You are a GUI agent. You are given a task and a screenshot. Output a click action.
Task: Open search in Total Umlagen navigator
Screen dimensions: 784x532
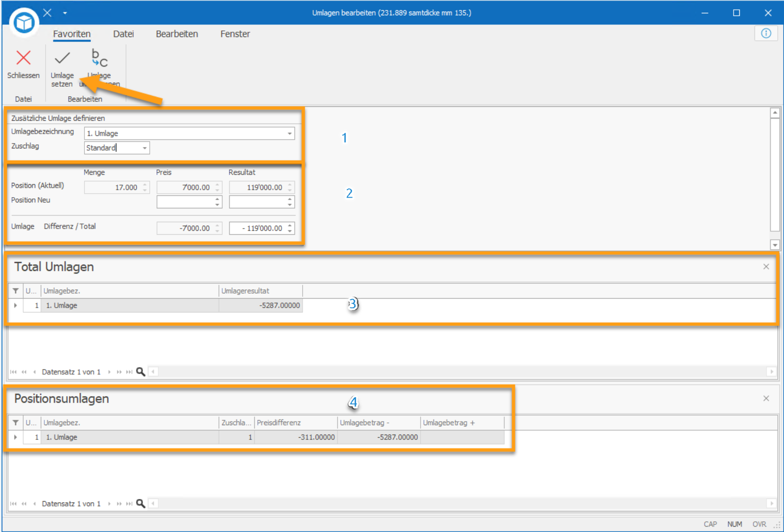click(141, 372)
